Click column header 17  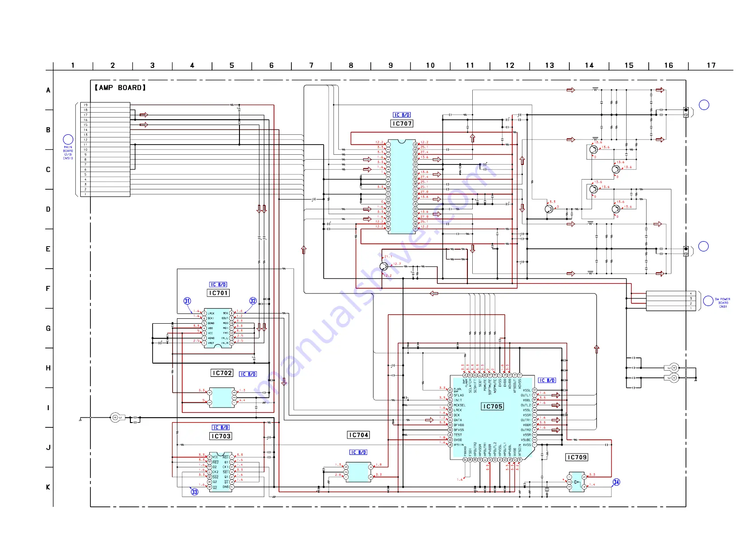click(x=711, y=65)
